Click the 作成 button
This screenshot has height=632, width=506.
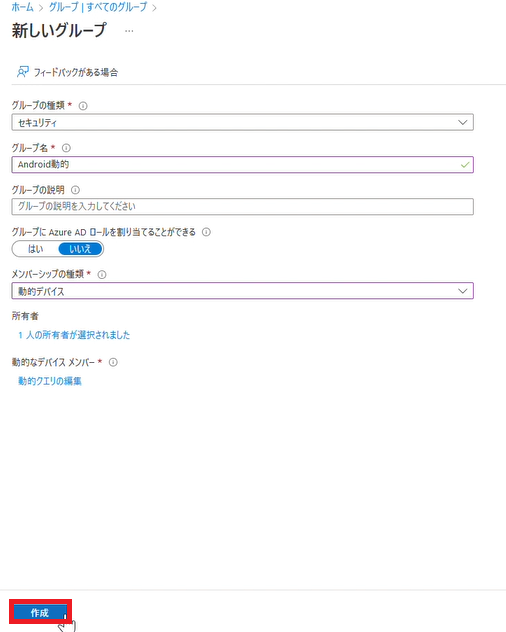(x=40, y=612)
